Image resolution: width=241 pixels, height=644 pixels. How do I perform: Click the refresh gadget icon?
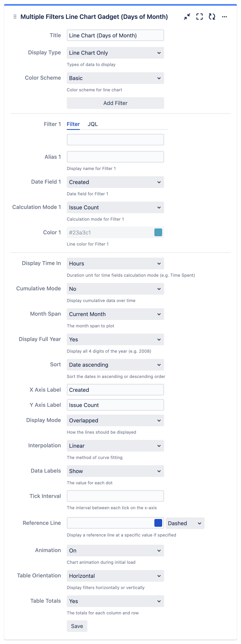pyautogui.click(x=212, y=17)
